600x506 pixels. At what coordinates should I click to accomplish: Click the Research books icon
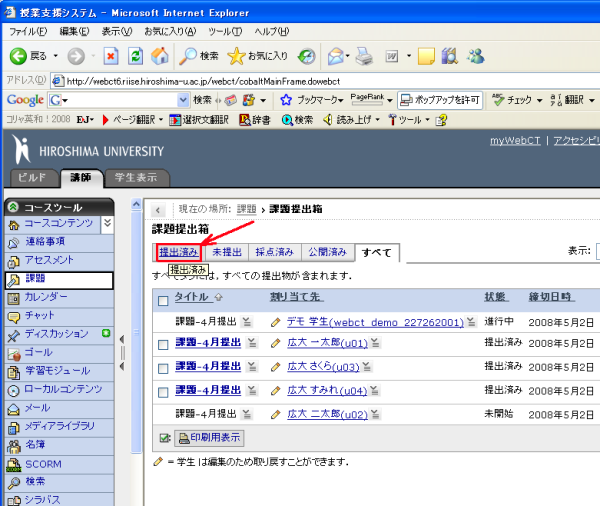(450, 56)
